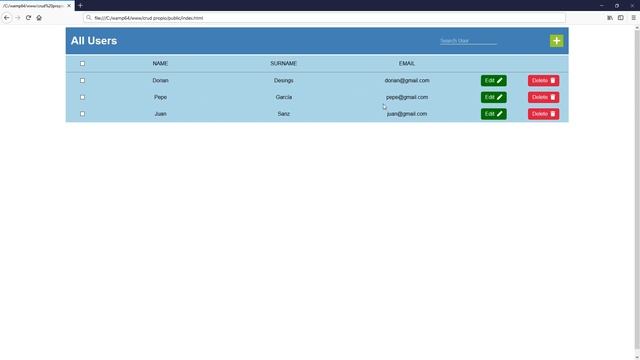Click the surname cell García
This screenshot has width=640, height=360.
[284, 98]
